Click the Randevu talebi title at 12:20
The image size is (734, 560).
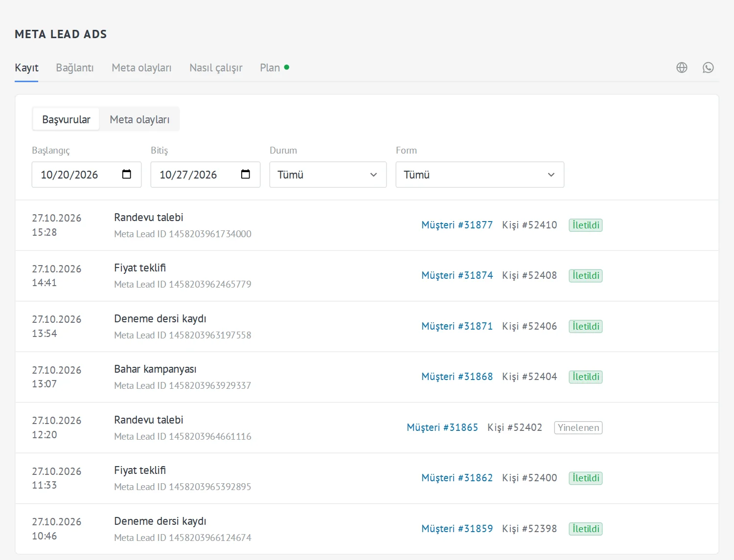pos(149,420)
